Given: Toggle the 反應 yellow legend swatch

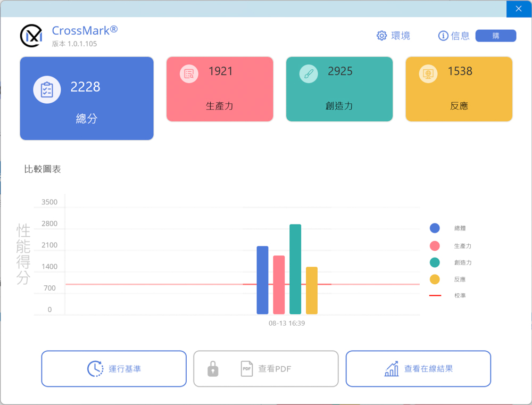Looking at the screenshot, I should coord(435,279).
